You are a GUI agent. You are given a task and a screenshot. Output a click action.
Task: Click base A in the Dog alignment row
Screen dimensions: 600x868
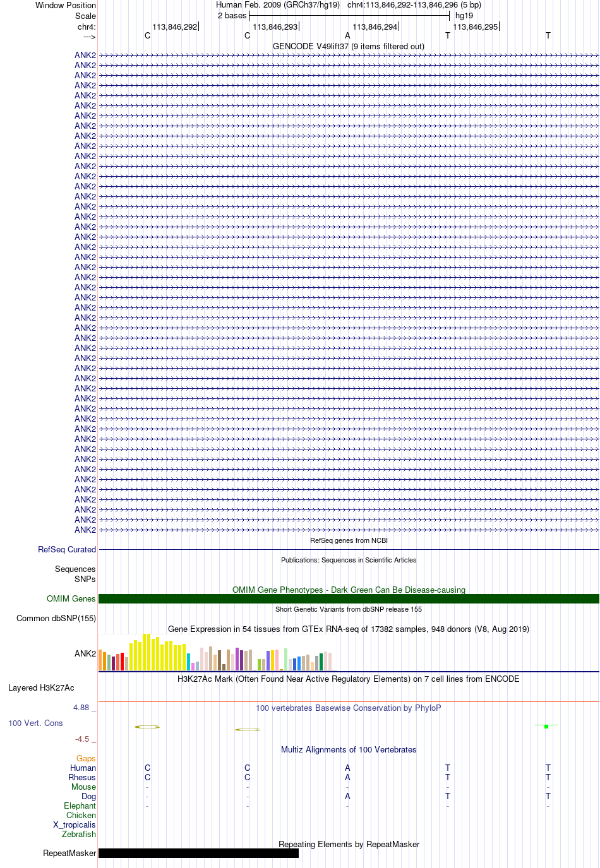pos(347,796)
